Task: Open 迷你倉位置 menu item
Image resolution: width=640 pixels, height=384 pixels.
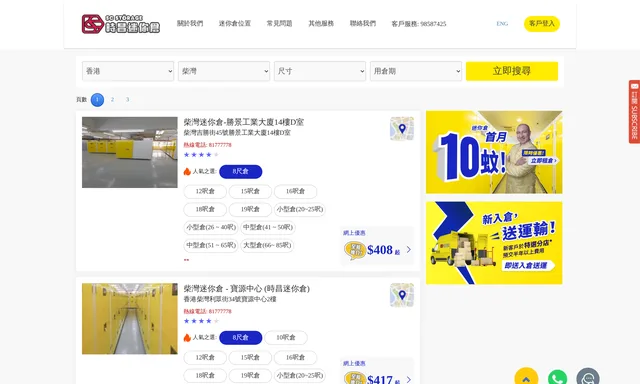Action: pos(235,24)
